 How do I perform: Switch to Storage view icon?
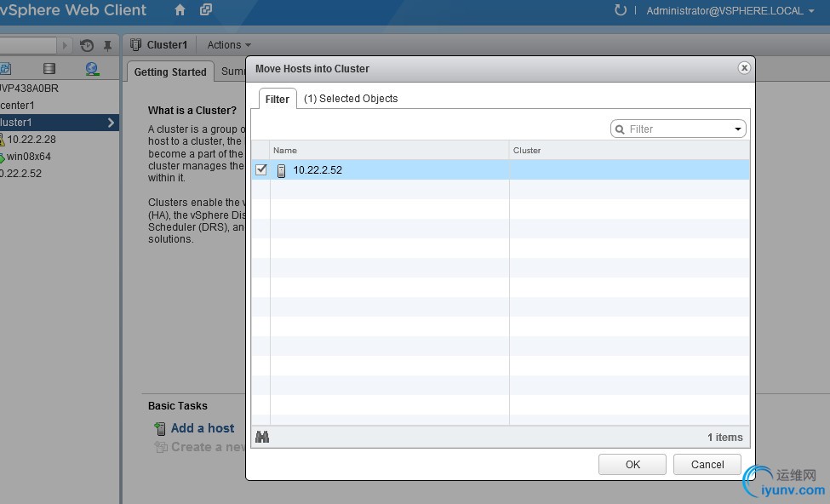pyautogui.click(x=49, y=68)
